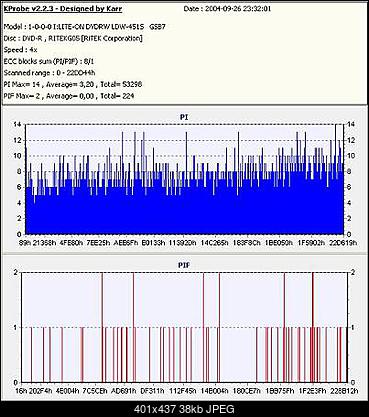Click the image size caption at bottom

(184, 409)
